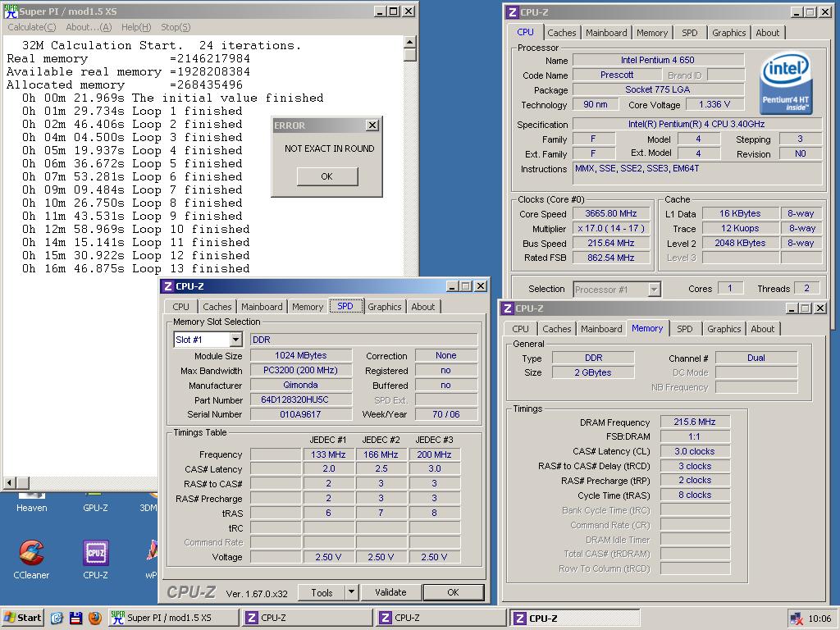Click the Z icon of the Memory CPU-Z window
840x630 pixels.
coord(507,308)
